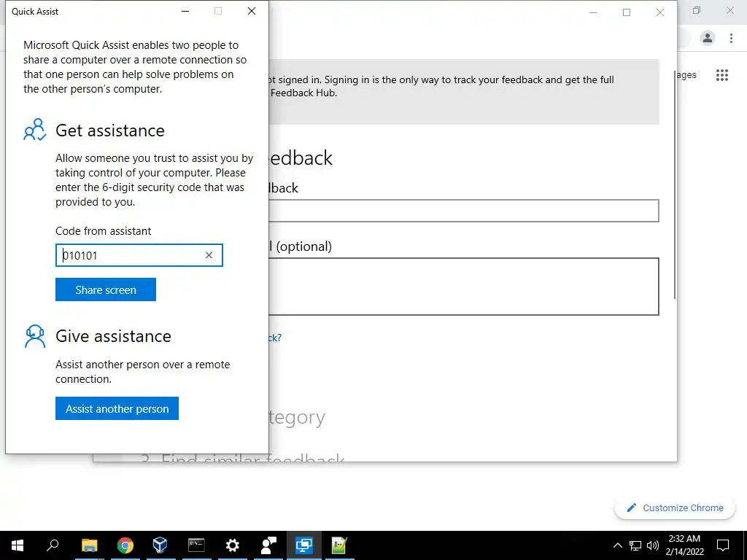The image size is (747, 560).
Task: Maximize the Feedback Hub window
Action: 627,12
